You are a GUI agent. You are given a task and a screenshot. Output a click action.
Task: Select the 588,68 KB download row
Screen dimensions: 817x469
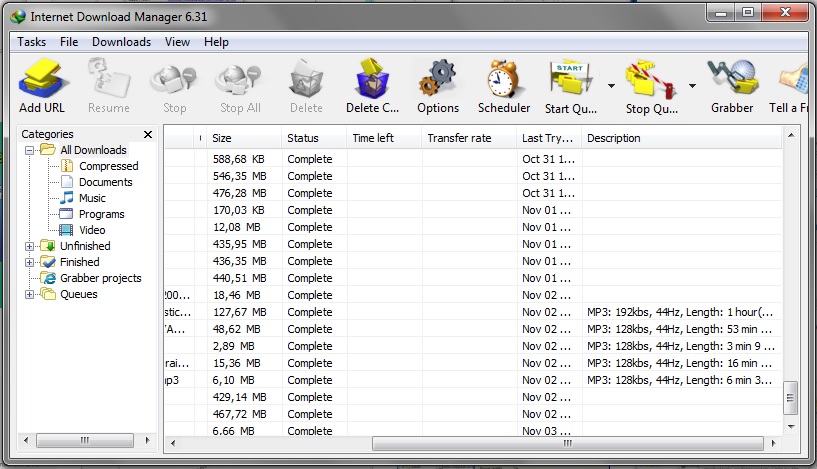pos(473,159)
